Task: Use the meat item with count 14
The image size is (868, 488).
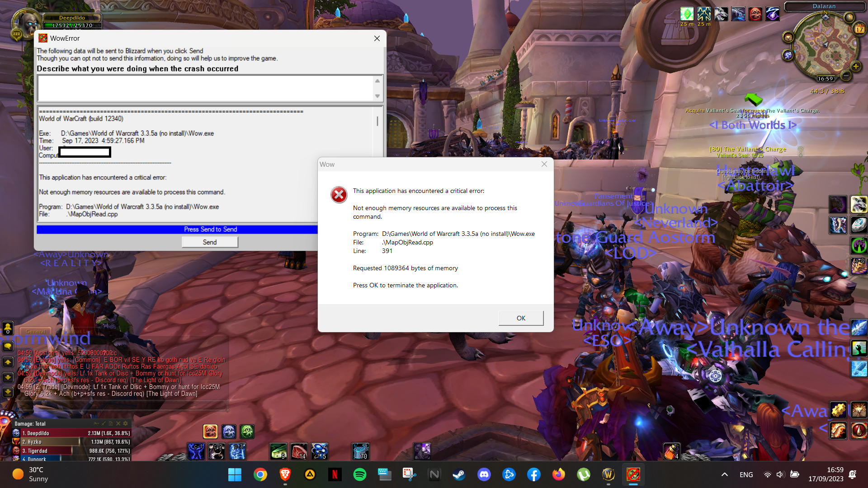Action: [299, 451]
